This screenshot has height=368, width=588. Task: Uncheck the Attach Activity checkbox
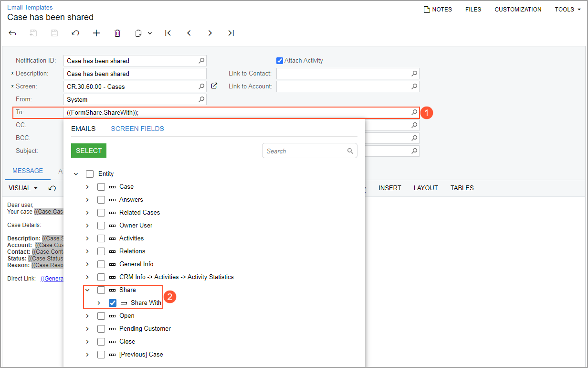pyautogui.click(x=280, y=61)
